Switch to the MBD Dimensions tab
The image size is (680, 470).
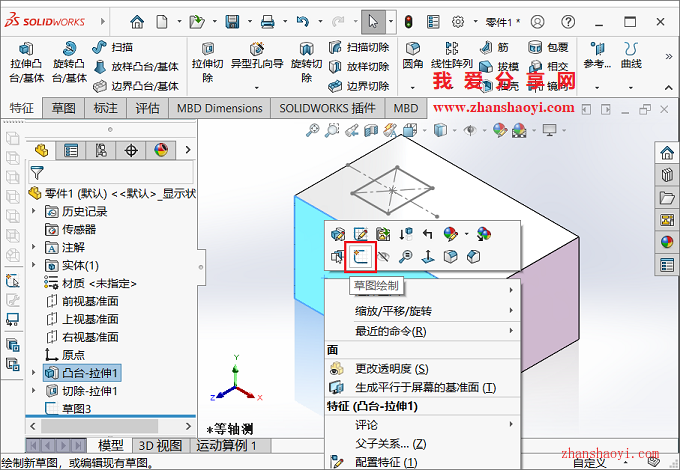pyautogui.click(x=219, y=108)
